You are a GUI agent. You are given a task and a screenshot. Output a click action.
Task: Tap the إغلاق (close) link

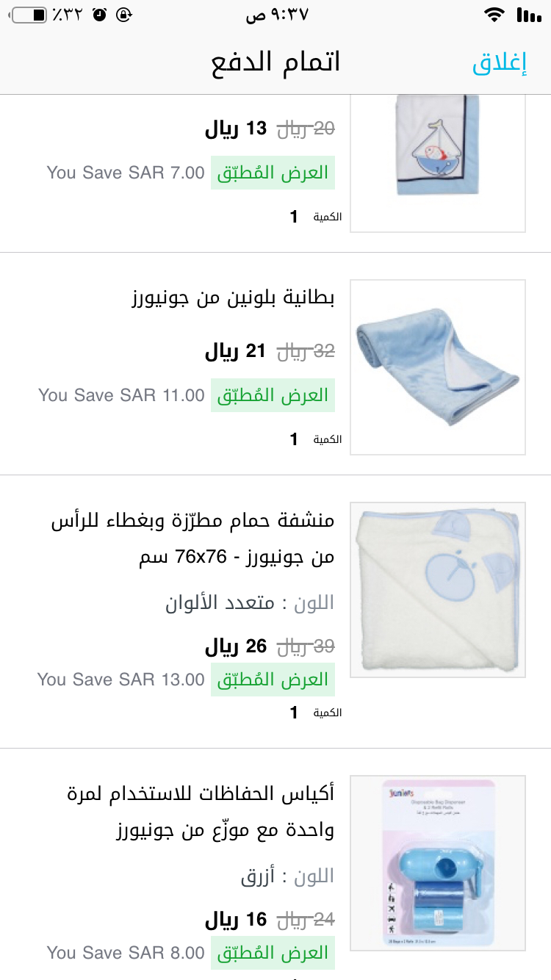[x=500, y=63]
